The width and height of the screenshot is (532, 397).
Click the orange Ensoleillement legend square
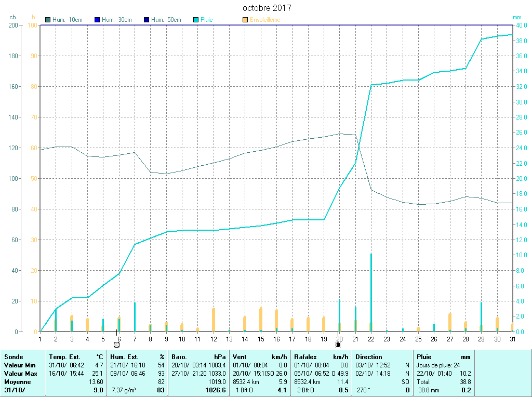245,20
